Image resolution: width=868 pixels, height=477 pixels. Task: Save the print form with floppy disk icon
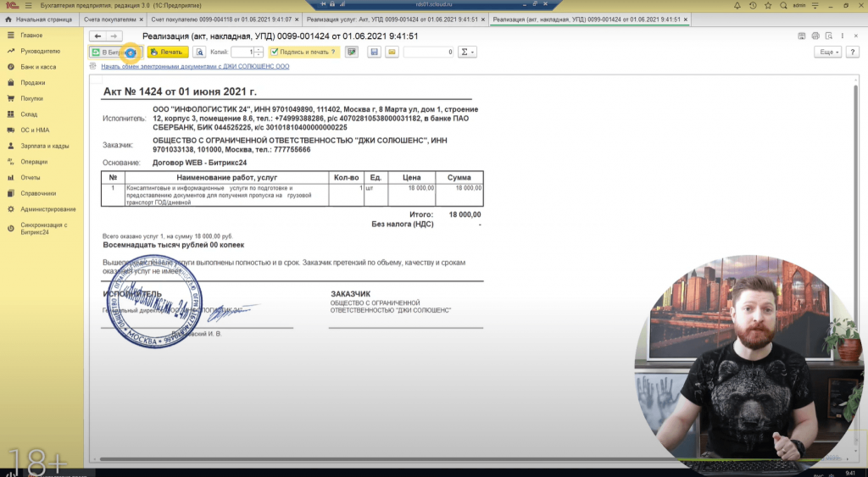point(374,52)
